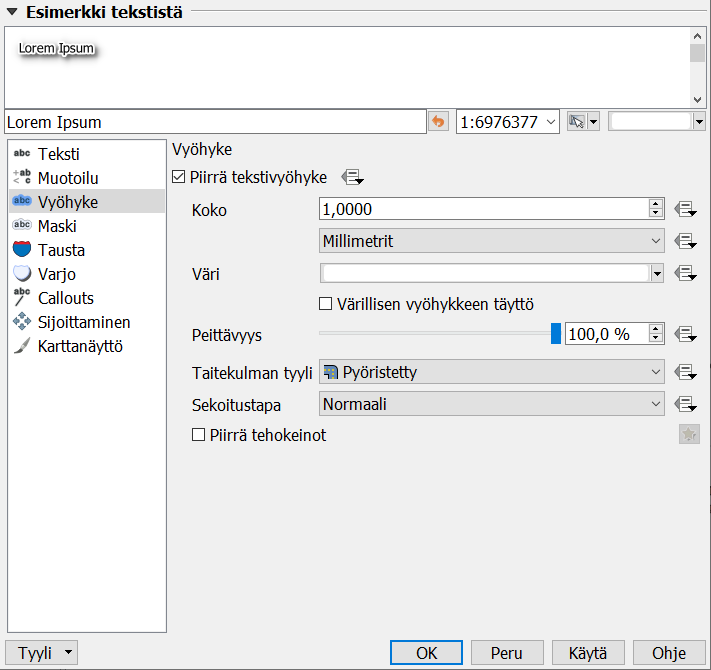This screenshot has height=670, width=711.
Task: Click override icon beside Piirrä tekstivyöhyke
Action: coord(352,177)
